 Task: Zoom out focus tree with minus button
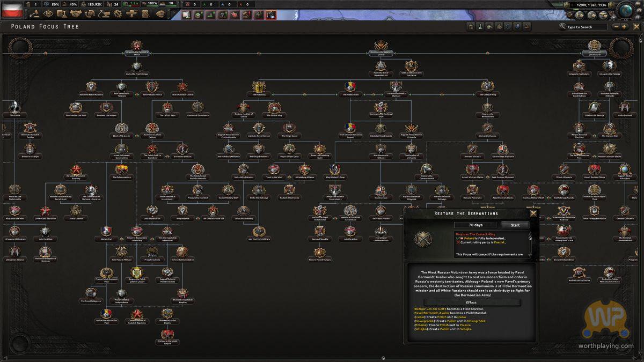(x=616, y=27)
